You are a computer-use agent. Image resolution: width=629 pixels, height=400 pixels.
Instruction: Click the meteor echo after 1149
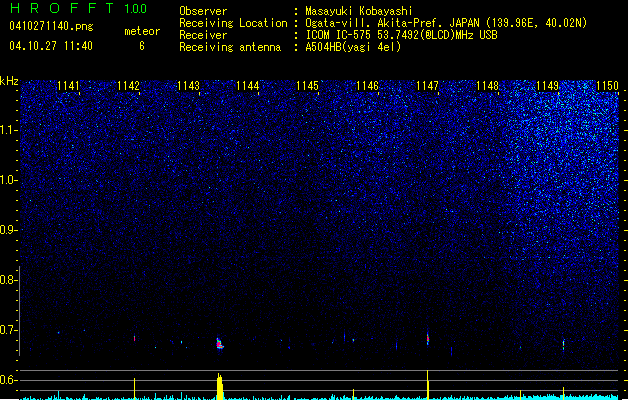(563, 345)
